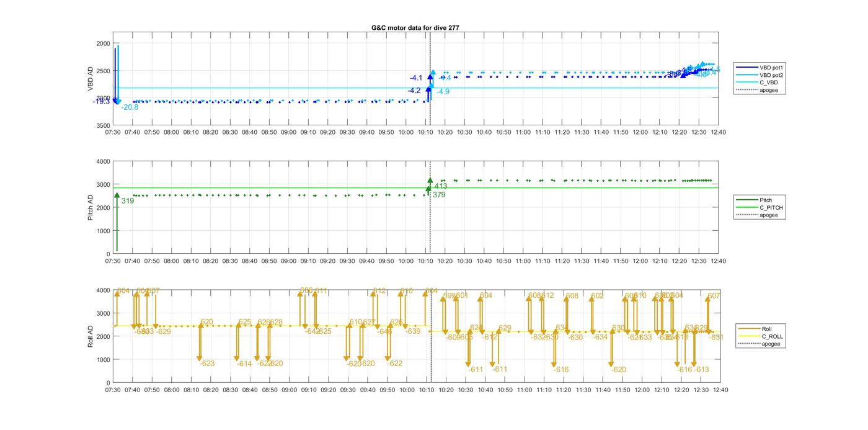Image resolution: width=868 pixels, height=430 pixels.
Task: Click the "12:40" tick on the VBD x-axis
Action: coord(718,132)
